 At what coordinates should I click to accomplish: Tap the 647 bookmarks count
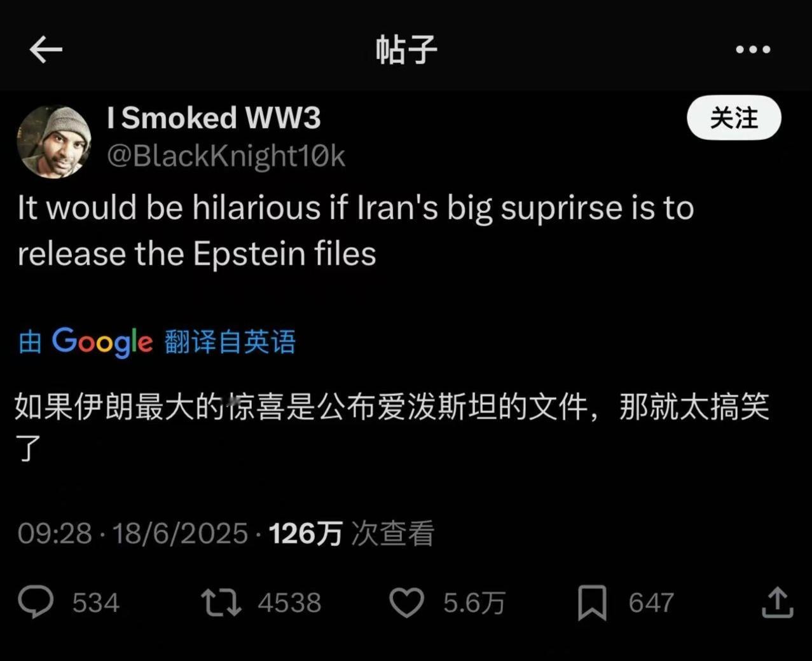click(651, 603)
